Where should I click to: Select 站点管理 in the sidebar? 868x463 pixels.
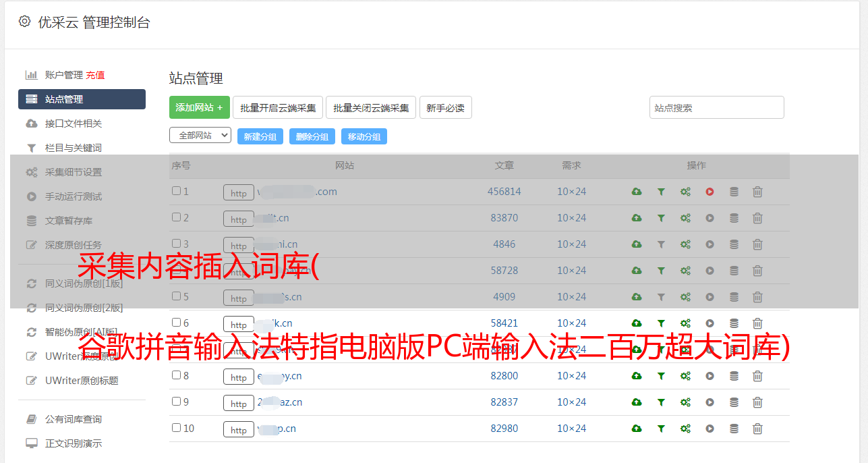(82, 99)
